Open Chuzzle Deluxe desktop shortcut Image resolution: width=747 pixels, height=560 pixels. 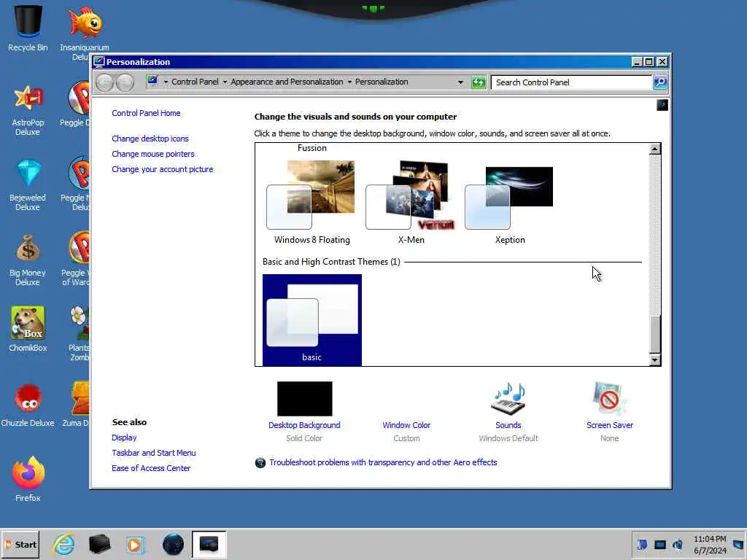(28, 405)
